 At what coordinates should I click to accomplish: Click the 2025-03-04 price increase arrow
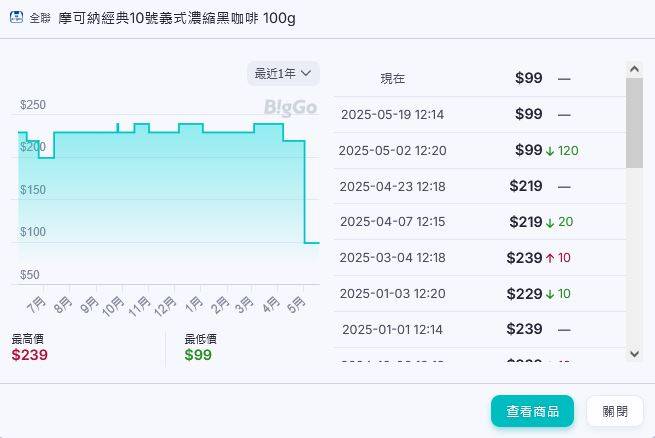(550, 258)
